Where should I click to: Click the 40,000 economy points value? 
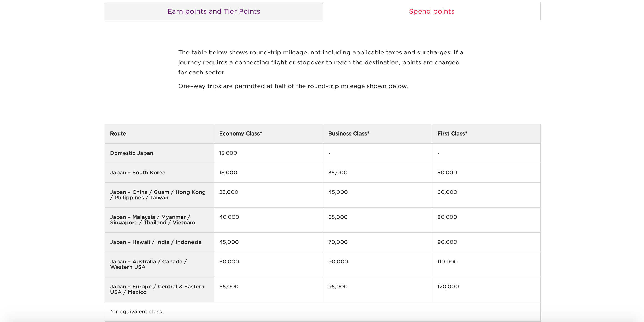click(x=229, y=217)
